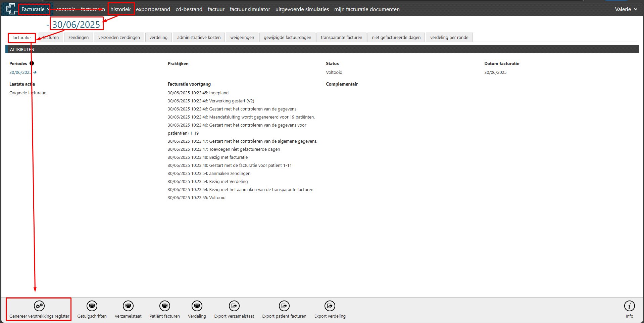The image size is (644, 323).
Task: Click Export patient facturen icon
Action: [x=284, y=306]
